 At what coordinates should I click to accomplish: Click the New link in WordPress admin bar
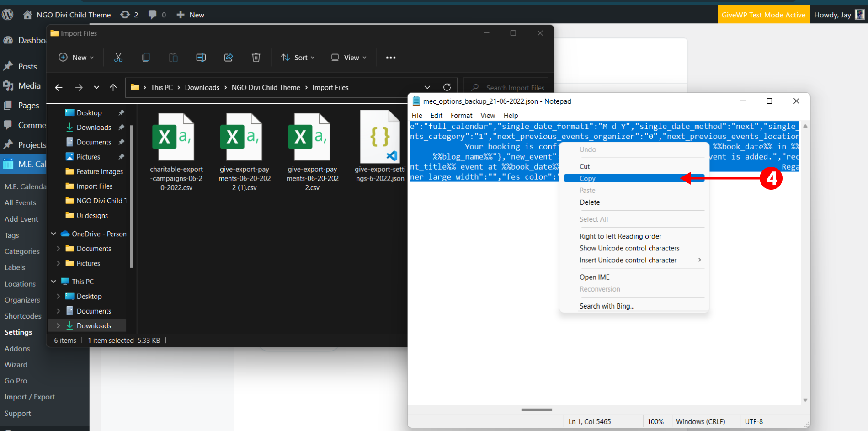pos(190,15)
